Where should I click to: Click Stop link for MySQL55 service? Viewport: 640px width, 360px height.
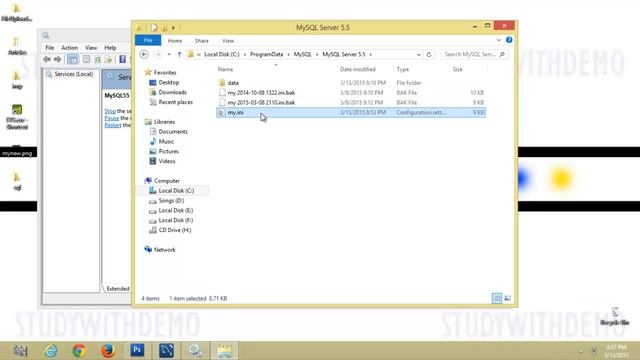(x=110, y=111)
